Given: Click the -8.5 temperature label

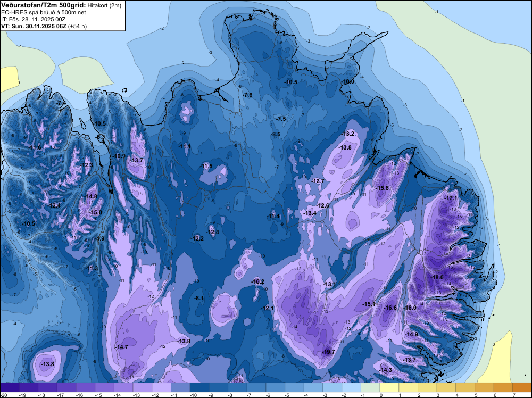Looking at the screenshot, I should 276,135.
